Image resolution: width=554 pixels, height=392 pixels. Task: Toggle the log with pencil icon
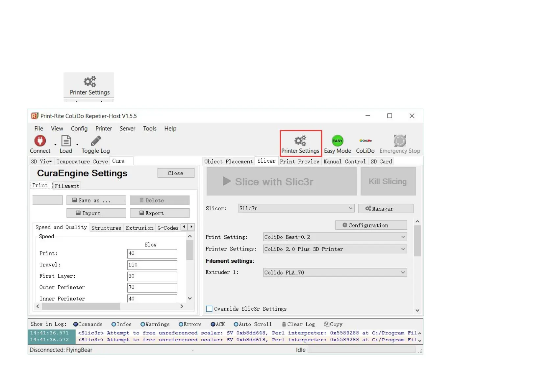point(96,141)
